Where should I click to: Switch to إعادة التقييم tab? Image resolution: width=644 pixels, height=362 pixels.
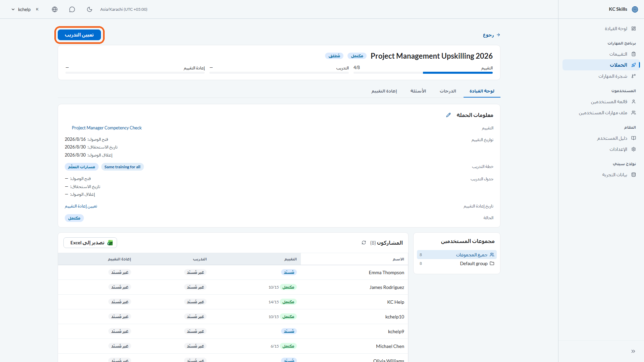click(384, 91)
